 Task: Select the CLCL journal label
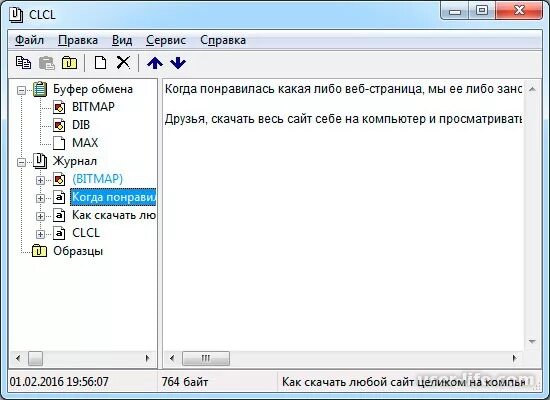[86, 233]
